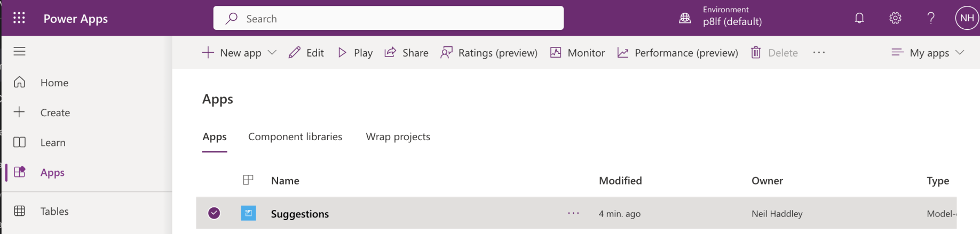Click the Suggestions app icon
This screenshot has width=980, height=234.
248,213
